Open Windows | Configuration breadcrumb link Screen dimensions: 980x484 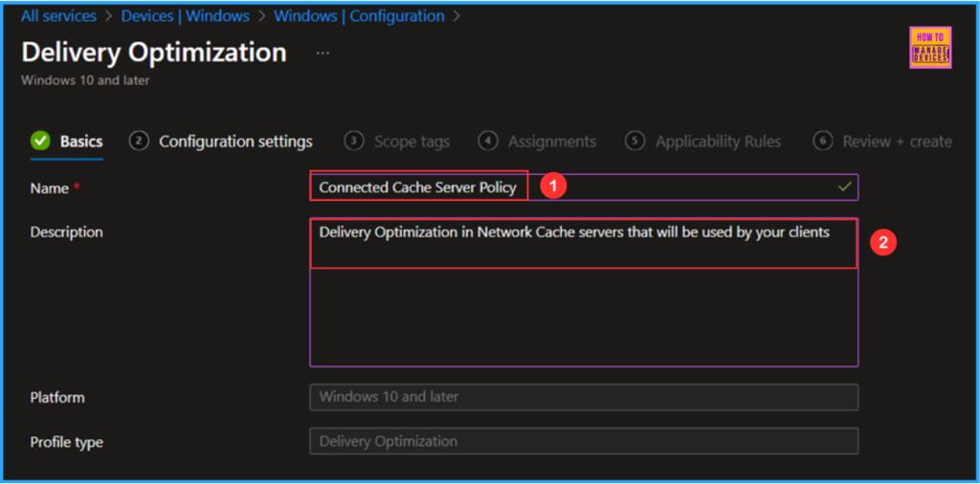360,15
